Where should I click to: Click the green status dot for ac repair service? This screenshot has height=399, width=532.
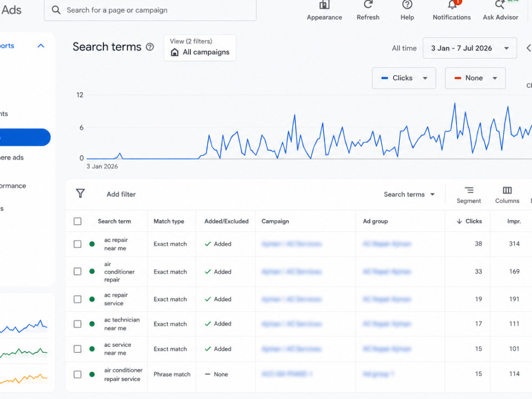(x=92, y=299)
